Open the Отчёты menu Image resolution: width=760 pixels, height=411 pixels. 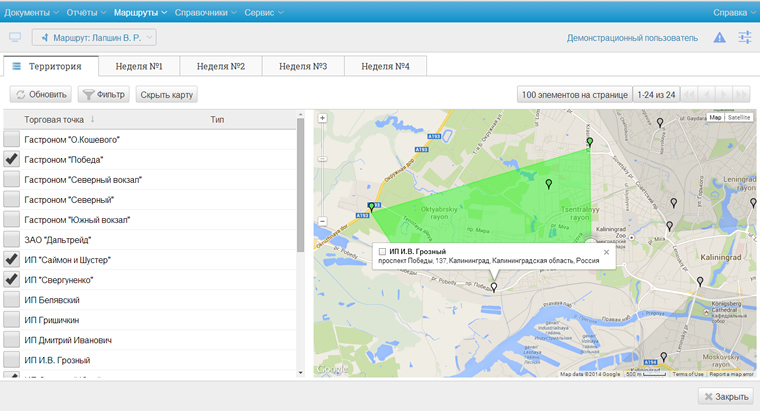tap(86, 13)
